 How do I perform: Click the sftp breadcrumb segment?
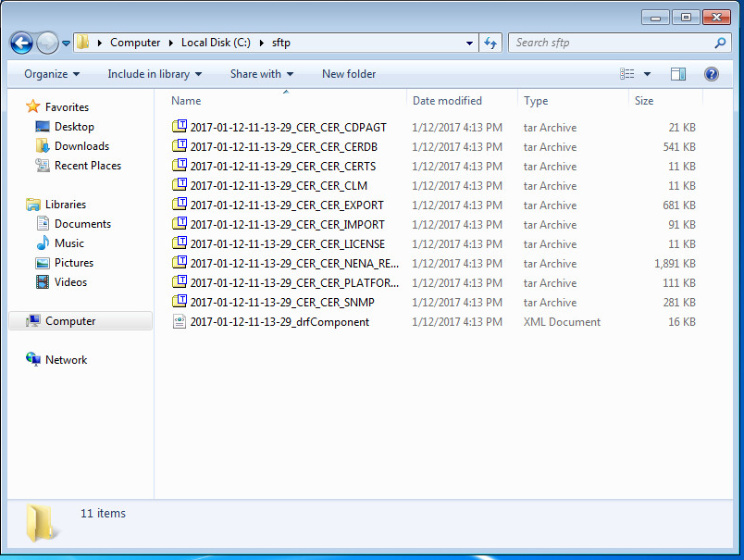tap(281, 43)
